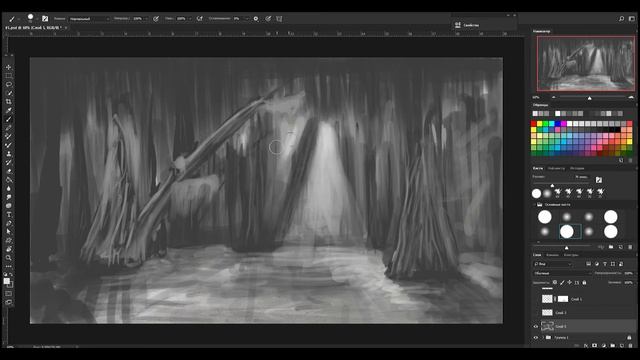Select the Move tool

coord(9,67)
